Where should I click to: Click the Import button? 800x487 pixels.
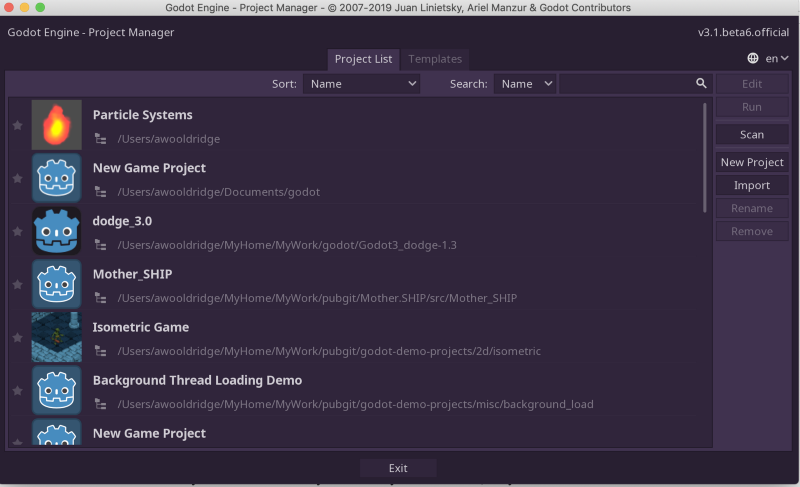click(752, 185)
